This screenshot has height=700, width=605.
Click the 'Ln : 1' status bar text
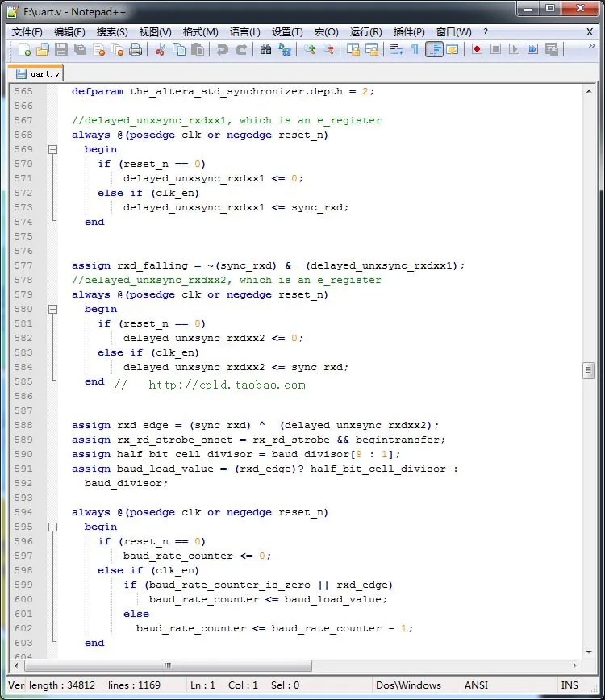click(202, 685)
